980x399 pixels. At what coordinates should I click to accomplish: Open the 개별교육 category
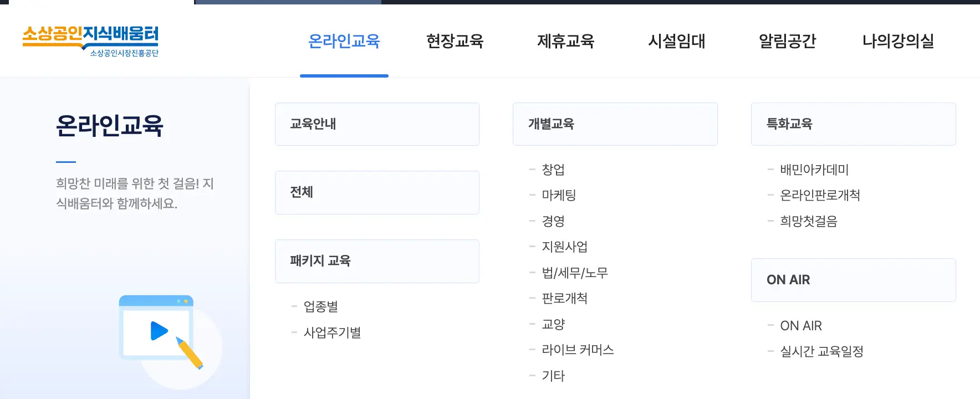click(615, 124)
